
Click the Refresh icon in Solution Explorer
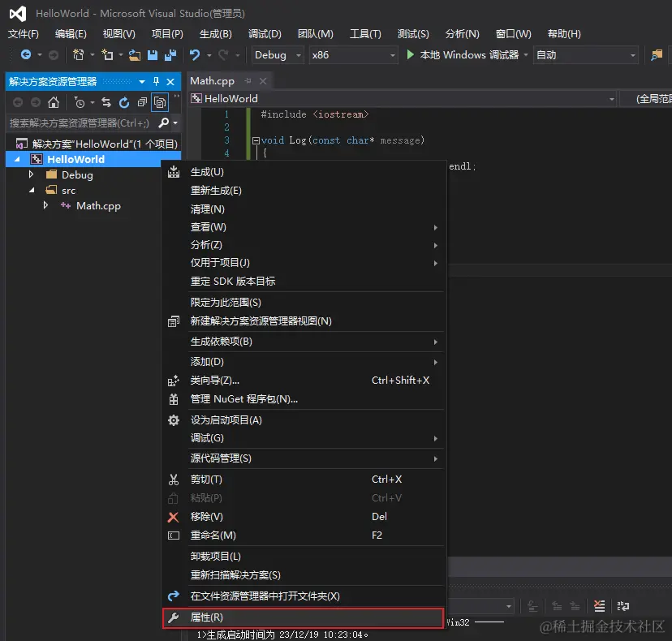[124, 102]
